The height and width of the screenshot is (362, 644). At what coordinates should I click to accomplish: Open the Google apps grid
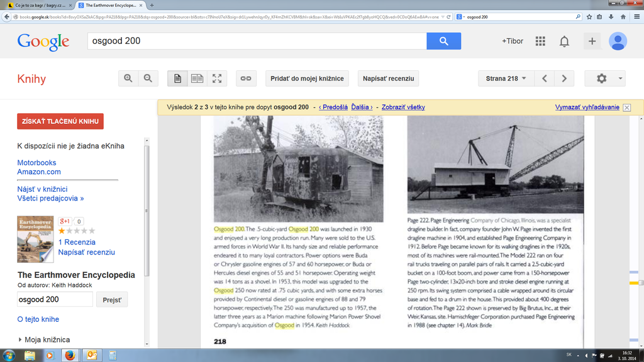tap(540, 41)
